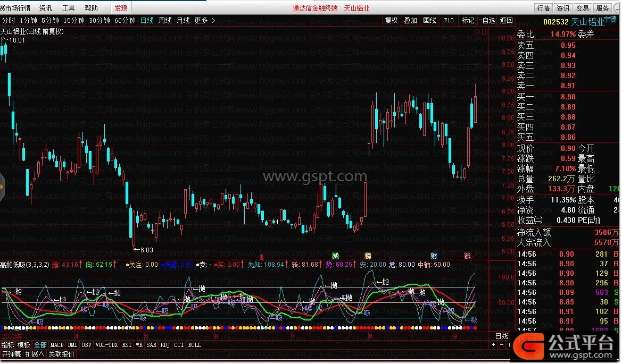
Task: Select the 30分钟 chart period
Action: coord(99,20)
